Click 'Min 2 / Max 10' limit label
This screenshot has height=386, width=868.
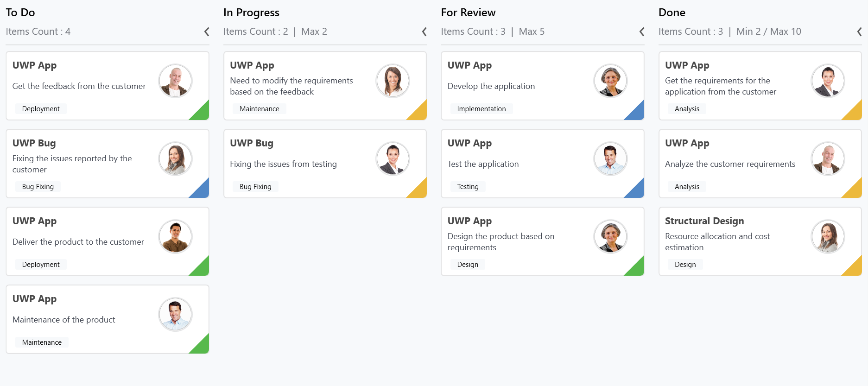(x=769, y=32)
